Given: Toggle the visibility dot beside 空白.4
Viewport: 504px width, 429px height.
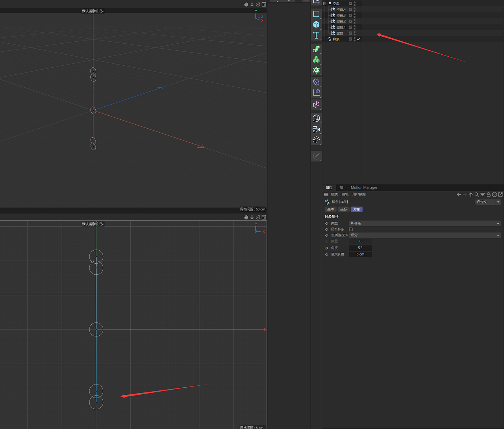Looking at the screenshot, I should (x=354, y=8).
